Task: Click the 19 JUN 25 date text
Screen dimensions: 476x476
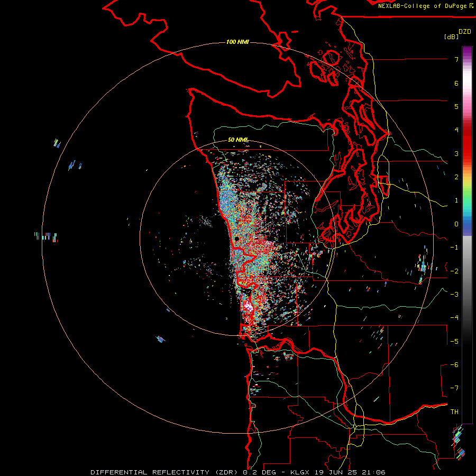Action: [336, 472]
